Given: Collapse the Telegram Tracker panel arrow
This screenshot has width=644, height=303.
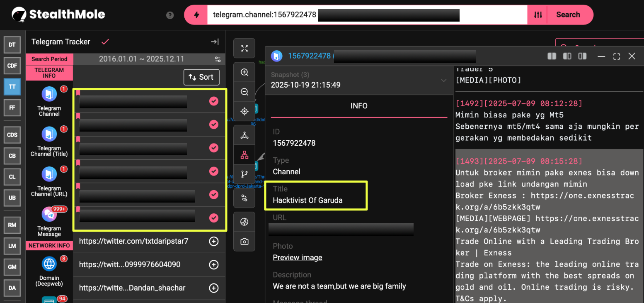Looking at the screenshot, I should (x=215, y=42).
